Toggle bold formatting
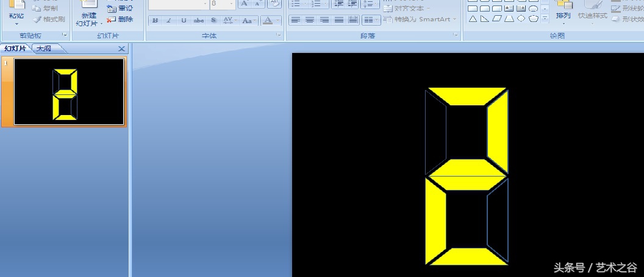Screen dimensions: 644x277 pos(156,21)
